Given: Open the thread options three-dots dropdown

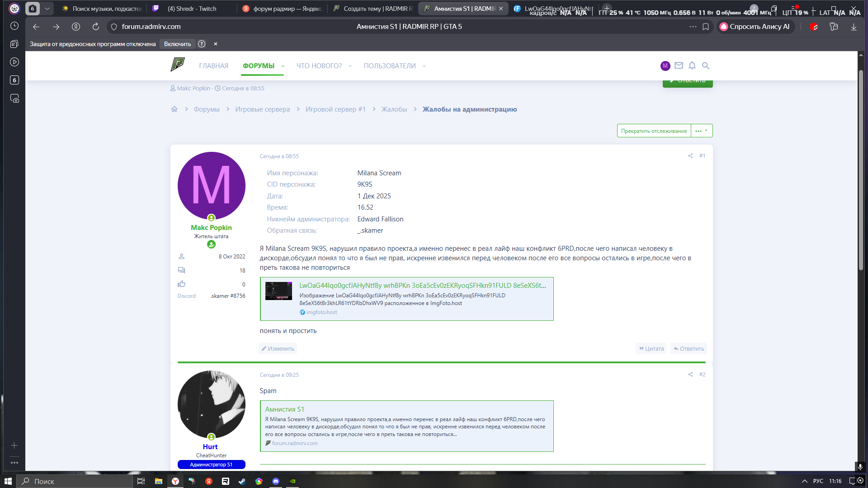Looking at the screenshot, I should pyautogui.click(x=701, y=131).
